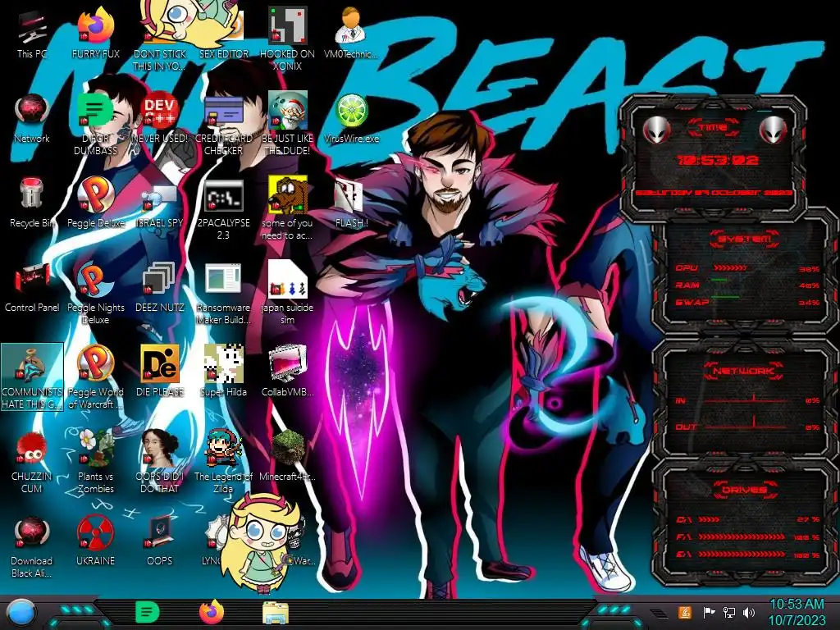Open green chat app in taskbar
The width and height of the screenshot is (840, 630).
pos(148,612)
